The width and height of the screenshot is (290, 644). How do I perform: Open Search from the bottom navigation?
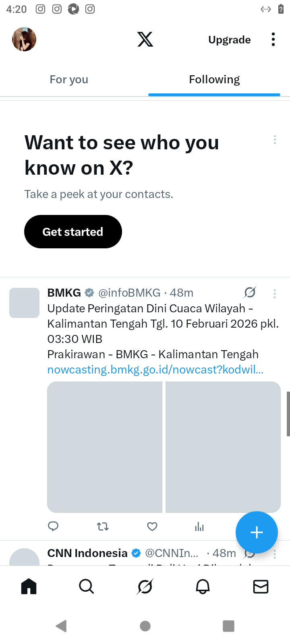click(86, 586)
